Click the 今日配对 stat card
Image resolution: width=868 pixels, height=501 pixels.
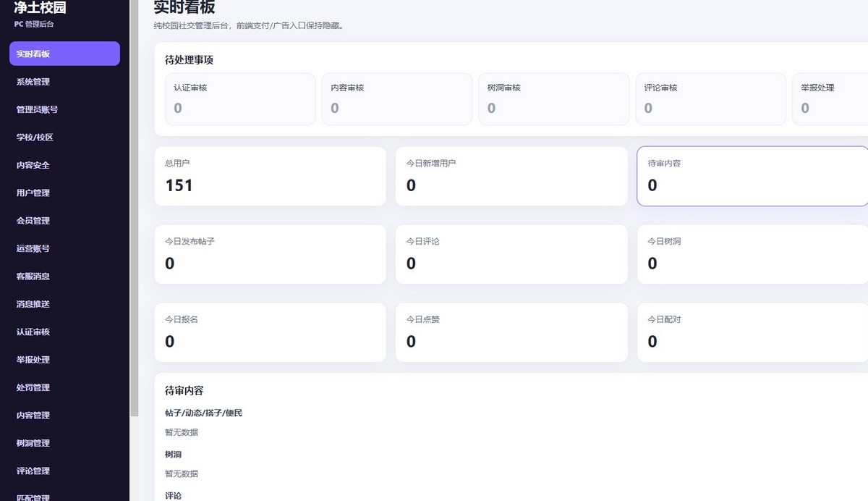(x=752, y=332)
